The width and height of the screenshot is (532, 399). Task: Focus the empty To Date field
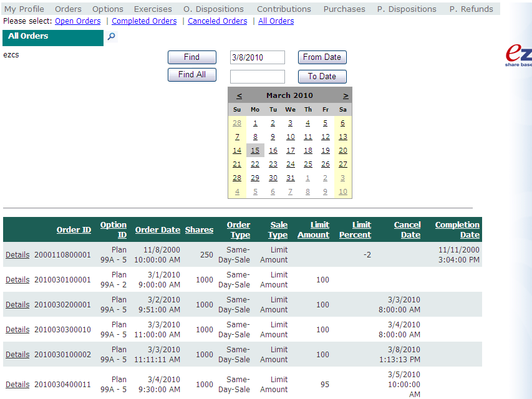tap(257, 76)
